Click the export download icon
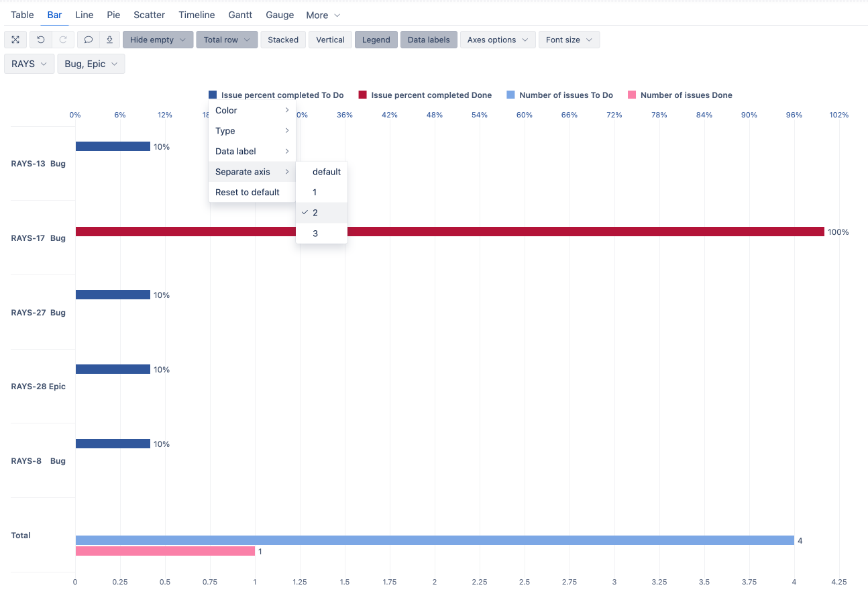 109,40
